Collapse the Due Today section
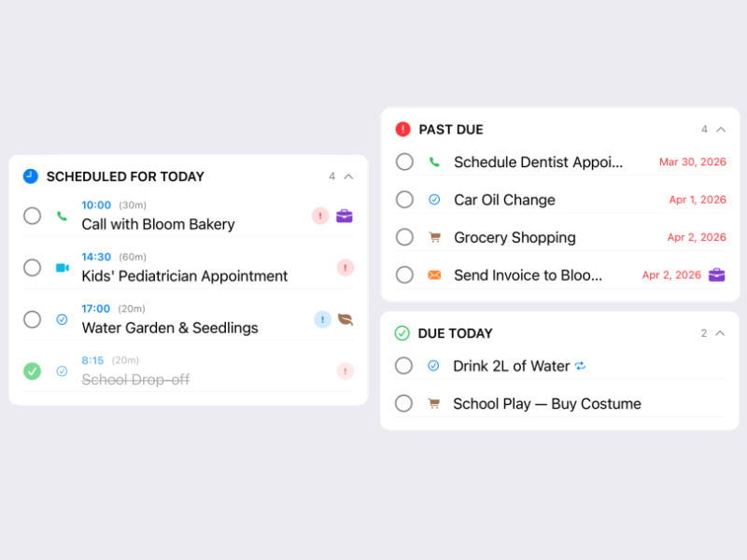747x560 pixels. (x=720, y=332)
